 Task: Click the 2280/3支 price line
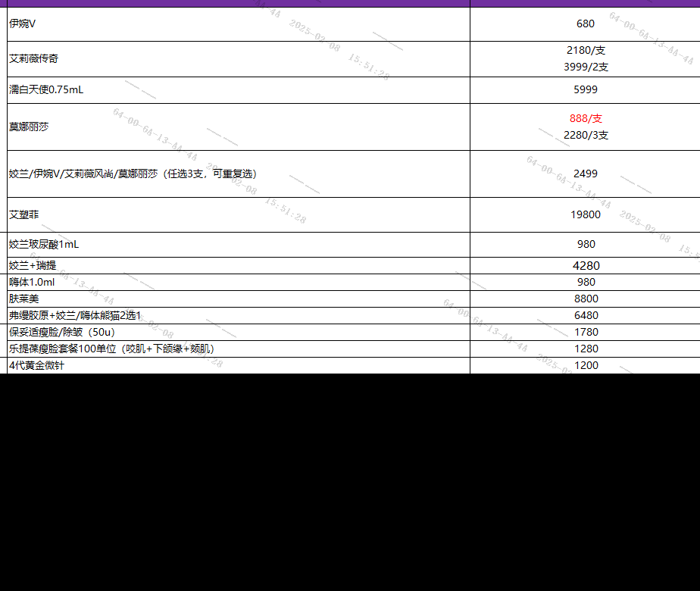tap(586, 136)
